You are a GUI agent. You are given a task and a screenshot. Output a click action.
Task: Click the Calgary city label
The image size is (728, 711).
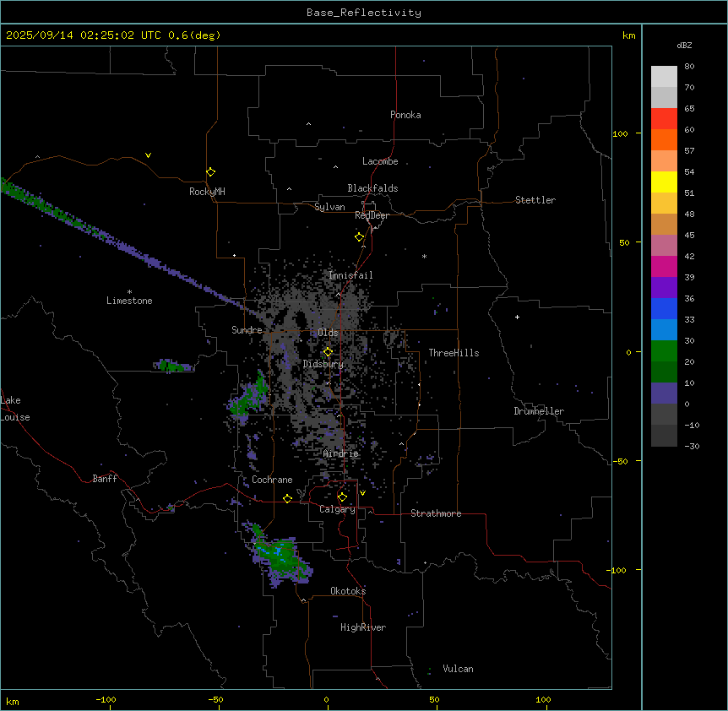337,509
